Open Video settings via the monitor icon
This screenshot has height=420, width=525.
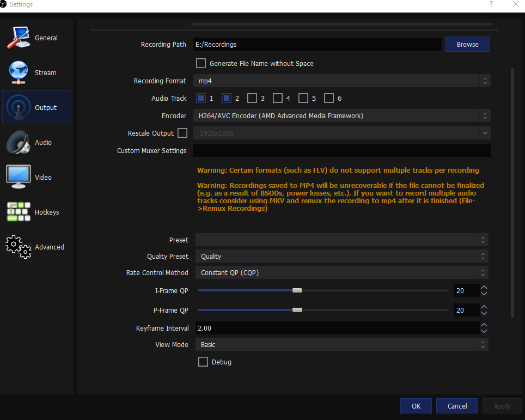point(19,177)
